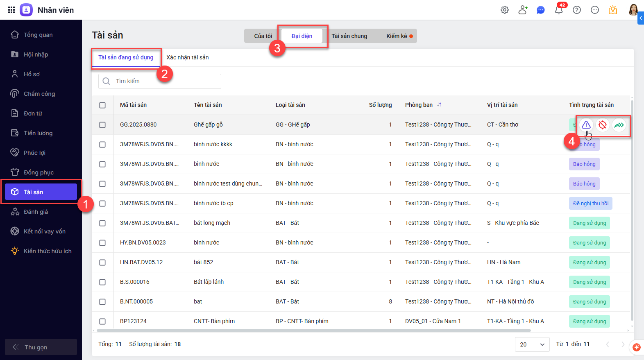Open Tiền lương in the sidebar
This screenshot has width=644, height=360.
[38, 133]
